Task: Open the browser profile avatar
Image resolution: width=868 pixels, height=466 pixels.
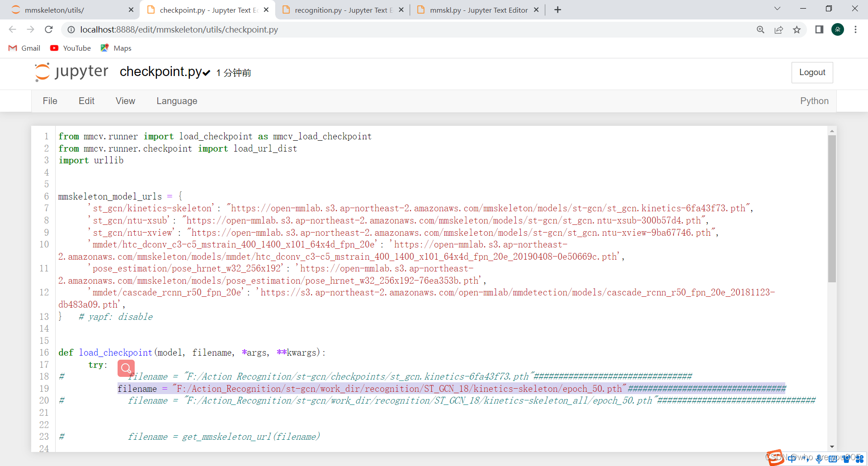Action: [838, 29]
